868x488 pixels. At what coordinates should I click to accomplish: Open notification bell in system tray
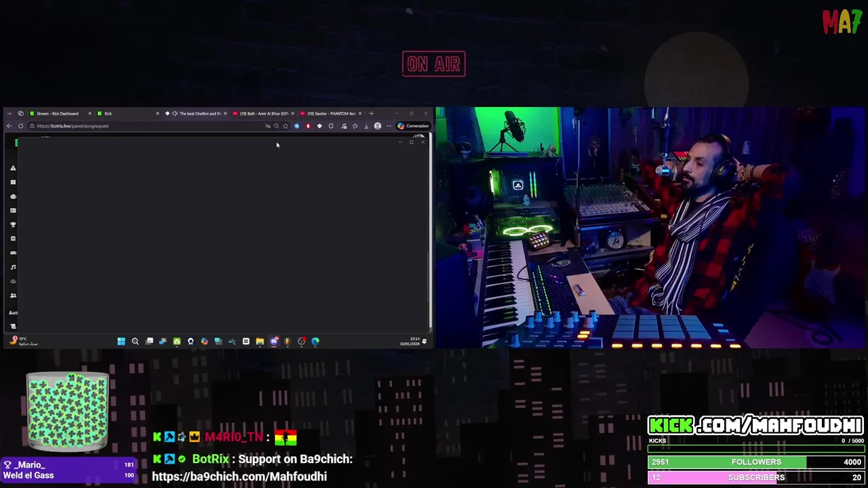[425, 342]
